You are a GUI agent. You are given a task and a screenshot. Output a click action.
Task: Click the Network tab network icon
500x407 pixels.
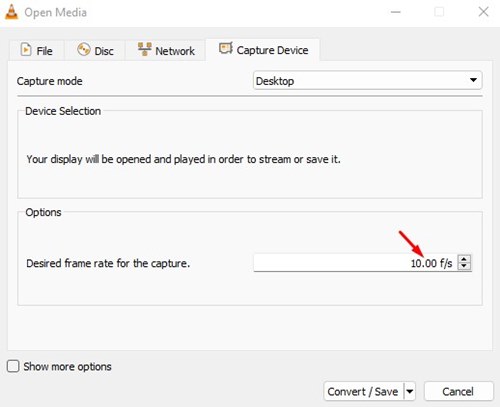[x=145, y=49]
